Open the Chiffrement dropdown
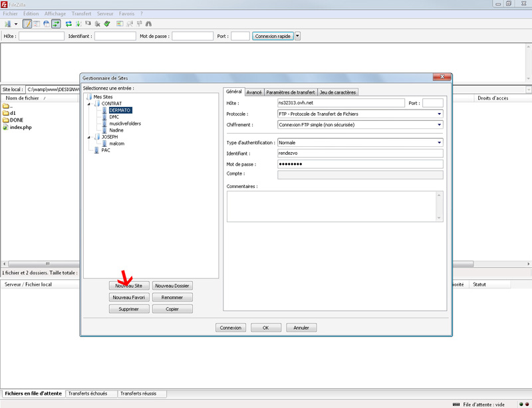The width and height of the screenshot is (532, 408). 360,125
